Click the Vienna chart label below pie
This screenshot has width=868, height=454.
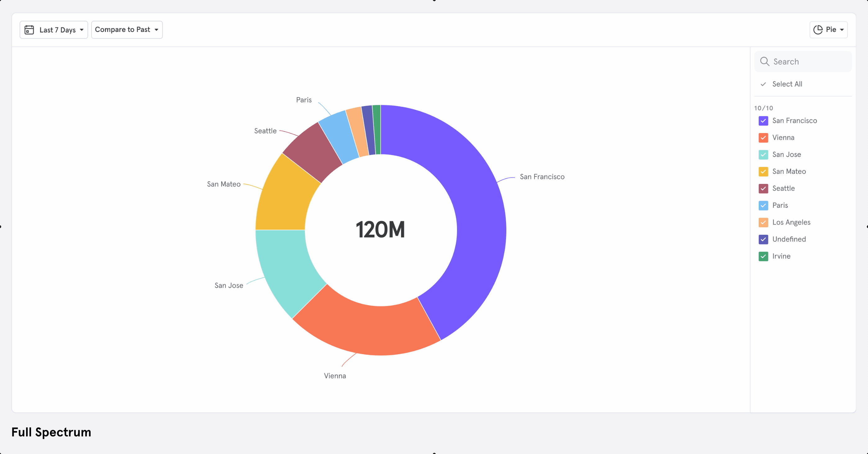click(335, 376)
